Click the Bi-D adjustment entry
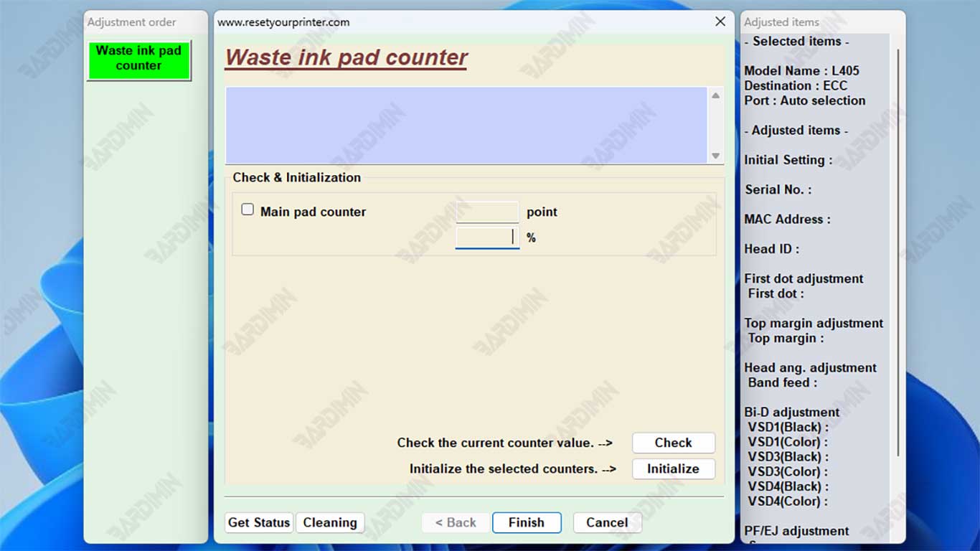Screen dimensions: 980x551 (791, 413)
